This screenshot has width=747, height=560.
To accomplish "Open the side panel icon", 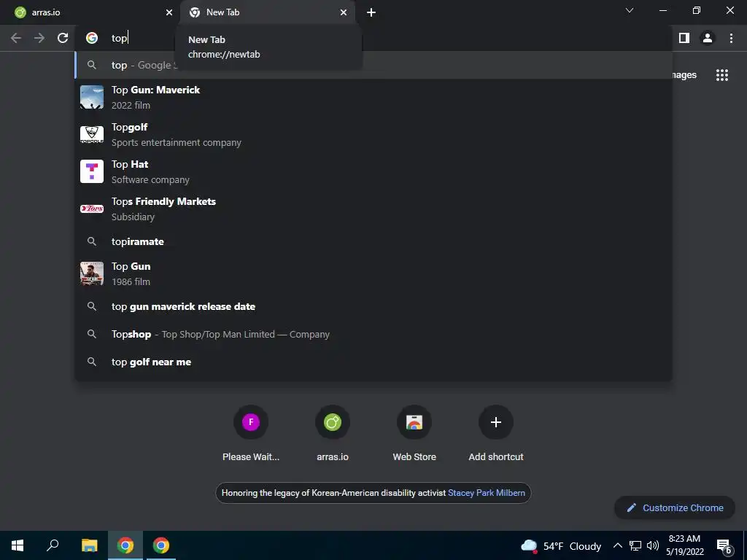I will 684,38.
